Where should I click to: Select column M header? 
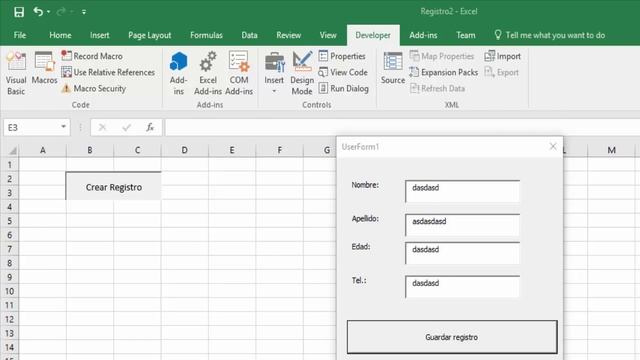pos(611,150)
